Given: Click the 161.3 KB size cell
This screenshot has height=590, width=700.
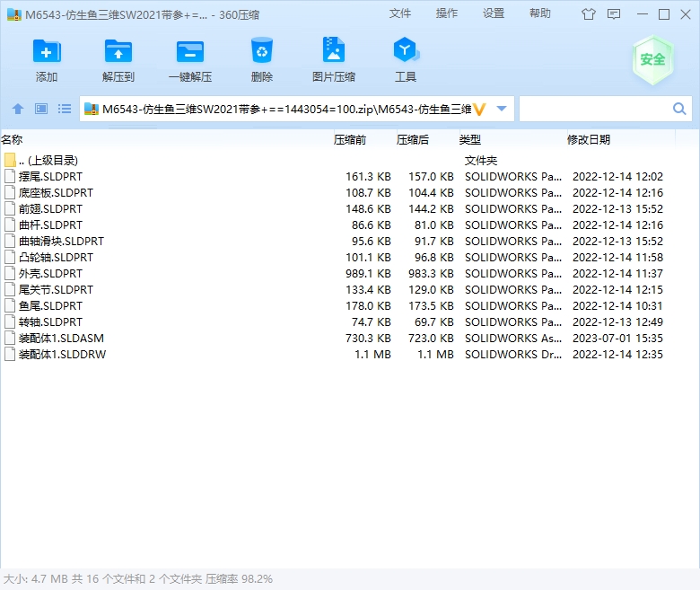Looking at the screenshot, I should (368, 176).
